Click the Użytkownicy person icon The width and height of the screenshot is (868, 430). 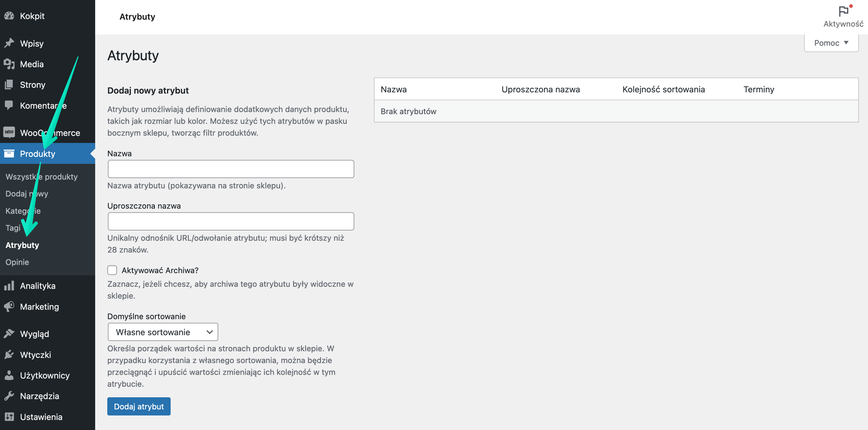tap(9, 375)
